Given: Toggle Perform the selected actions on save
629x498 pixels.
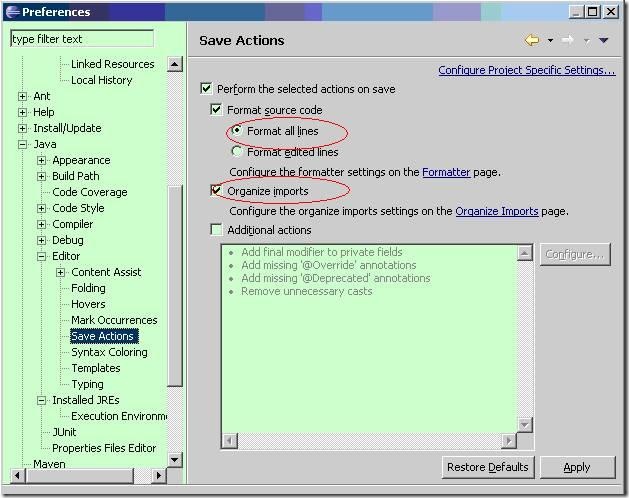Looking at the screenshot, I should pos(206,89).
